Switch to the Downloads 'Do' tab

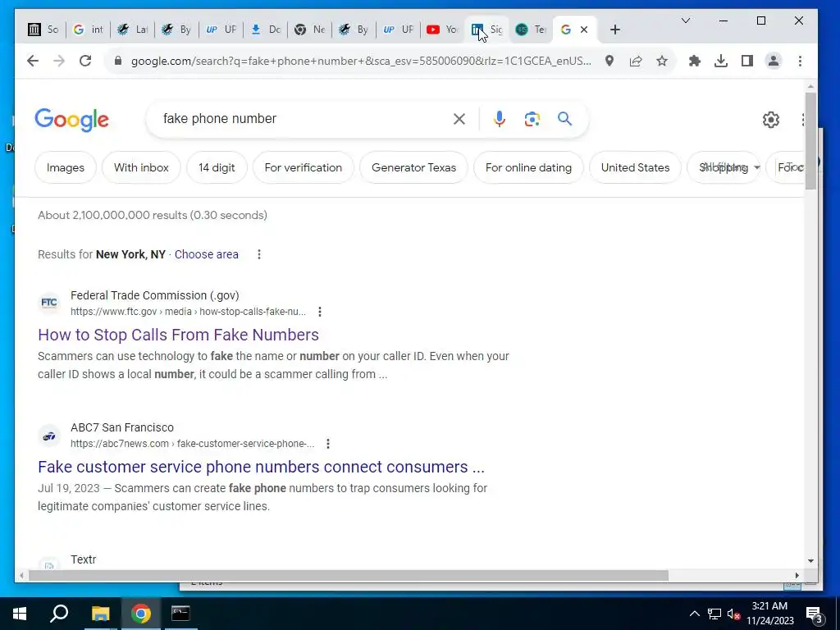coord(265,30)
